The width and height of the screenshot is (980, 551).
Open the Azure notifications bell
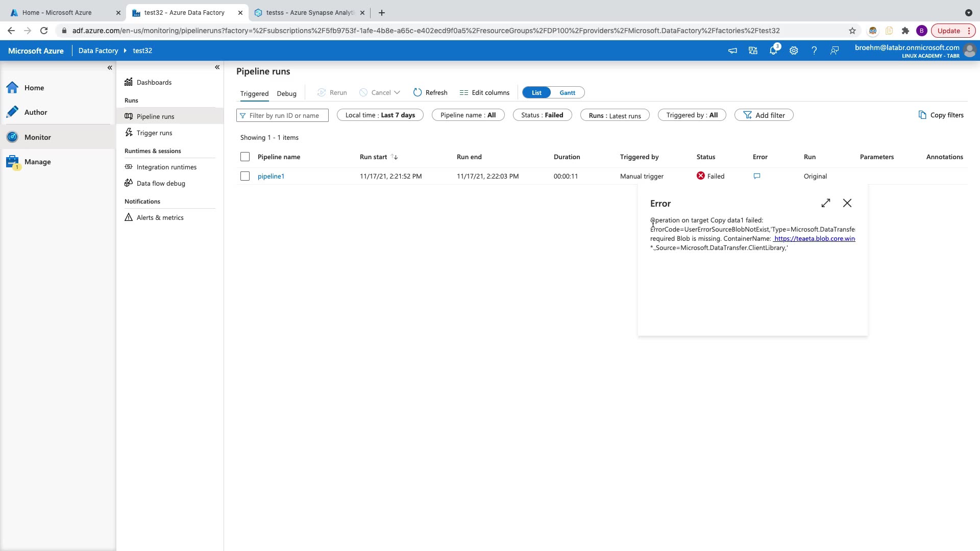pos(773,51)
